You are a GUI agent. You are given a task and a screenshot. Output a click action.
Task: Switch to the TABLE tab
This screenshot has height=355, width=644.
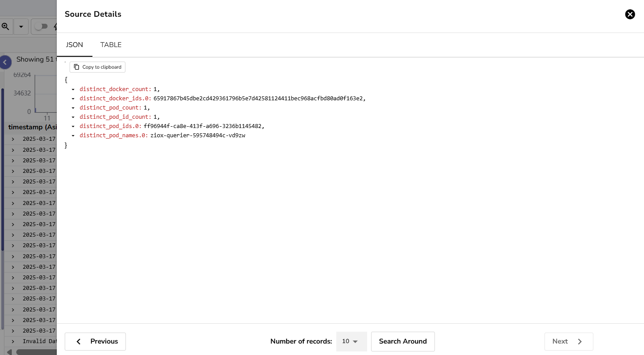click(110, 44)
